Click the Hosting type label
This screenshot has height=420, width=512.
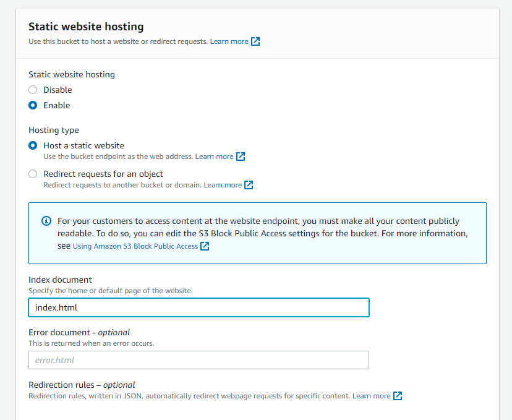click(54, 130)
